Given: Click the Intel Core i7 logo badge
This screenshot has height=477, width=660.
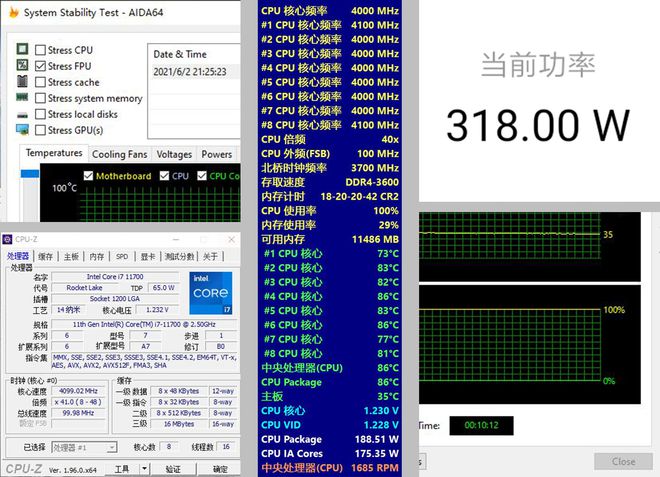Looking at the screenshot, I should pos(210,293).
